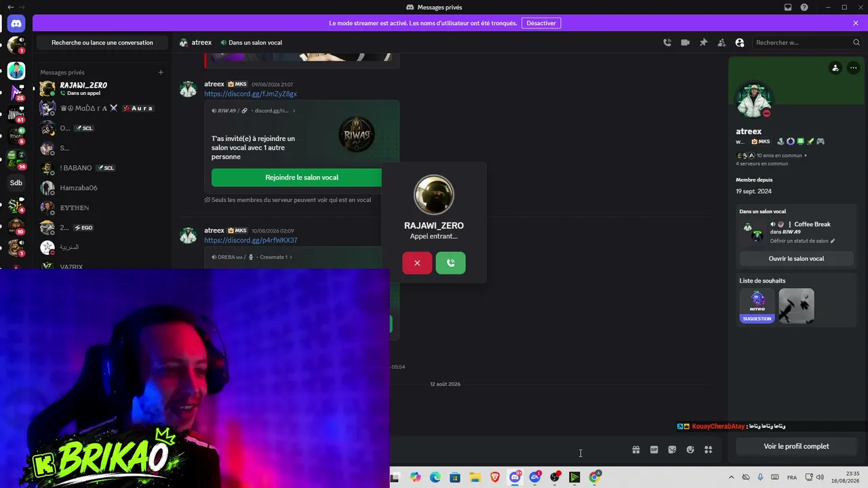Image resolution: width=868 pixels, height=488 pixels.
Task: Click Rejoindre le salon vocal button
Action: click(x=296, y=178)
